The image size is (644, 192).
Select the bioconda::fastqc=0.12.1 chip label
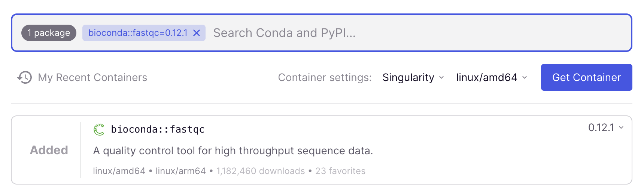tap(138, 33)
